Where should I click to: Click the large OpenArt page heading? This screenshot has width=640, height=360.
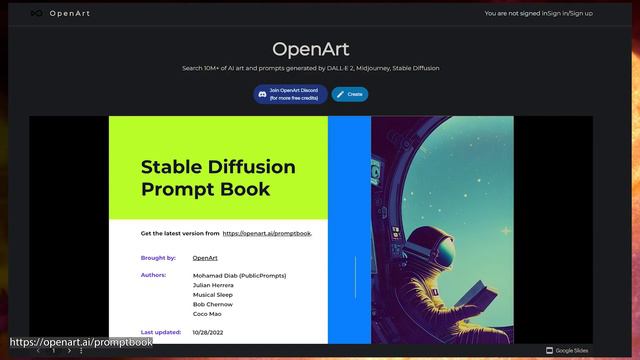pyautogui.click(x=311, y=49)
